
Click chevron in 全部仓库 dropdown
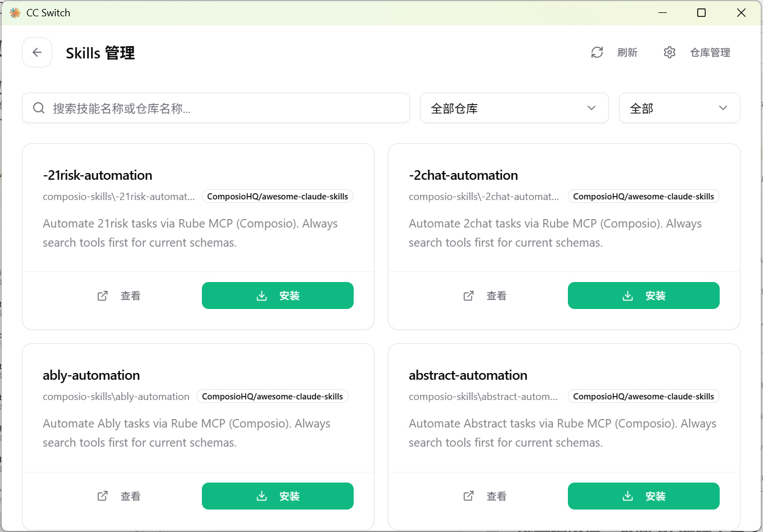pyautogui.click(x=592, y=108)
